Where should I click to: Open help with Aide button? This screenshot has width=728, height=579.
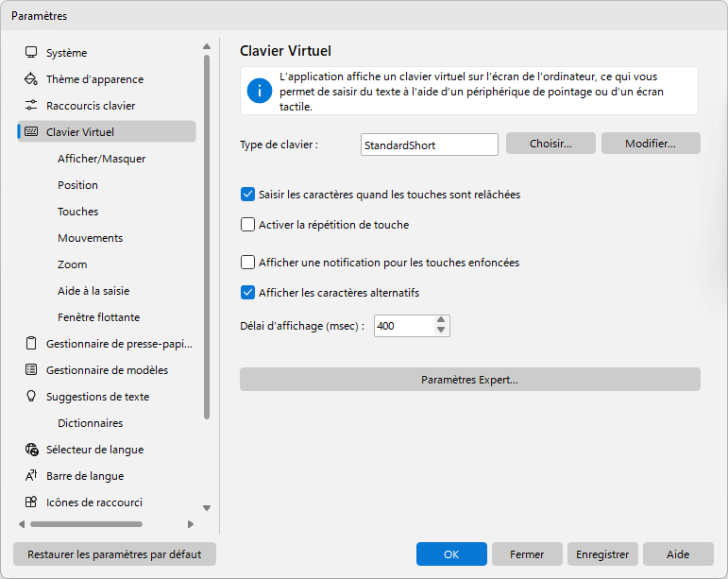(x=678, y=553)
